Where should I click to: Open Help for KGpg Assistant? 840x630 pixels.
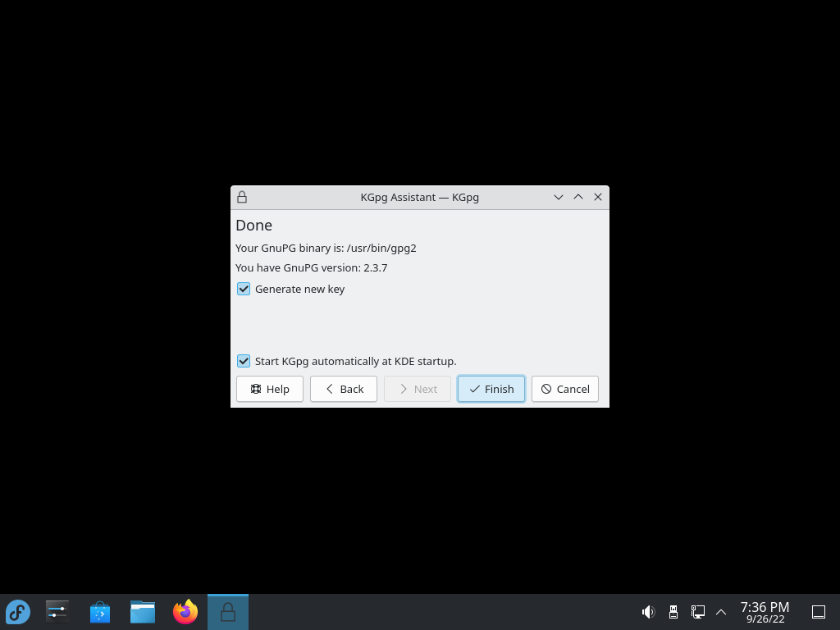coord(269,389)
